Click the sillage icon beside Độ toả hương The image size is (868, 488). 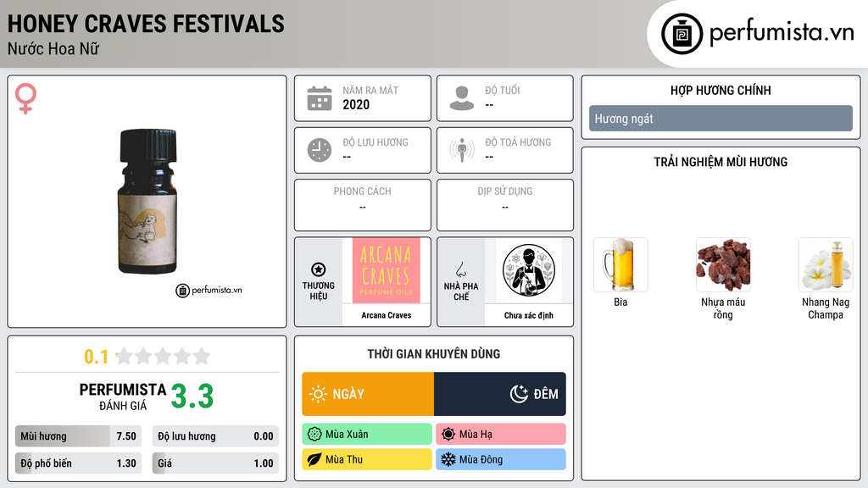462,150
